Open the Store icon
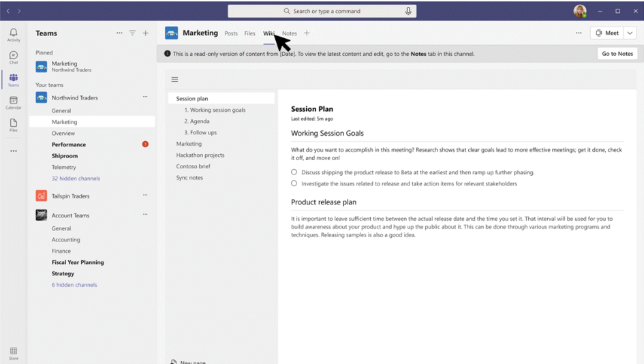644x364 pixels. [x=14, y=353]
